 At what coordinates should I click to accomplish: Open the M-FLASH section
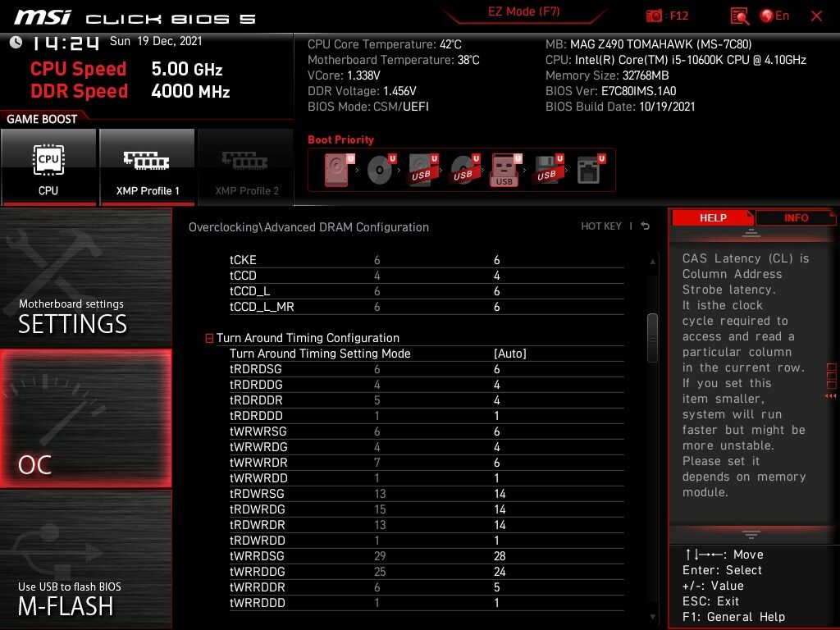pyautogui.click(x=85, y=559)
